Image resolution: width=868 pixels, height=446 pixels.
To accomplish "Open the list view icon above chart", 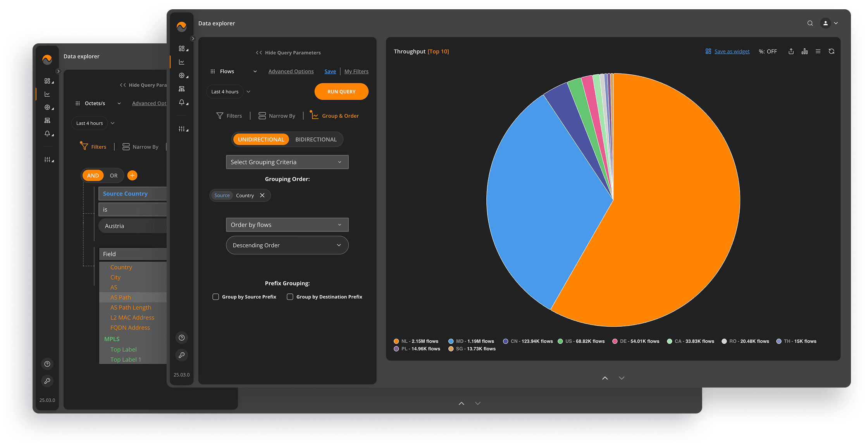I will click(x=818, y=51).
